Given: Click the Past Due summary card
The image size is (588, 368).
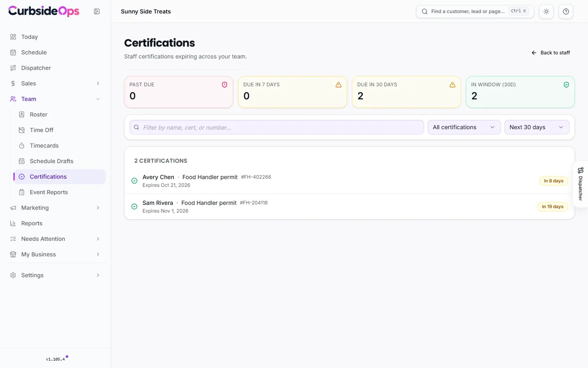Looking at the screenshot, I should (x=178, y=92).
